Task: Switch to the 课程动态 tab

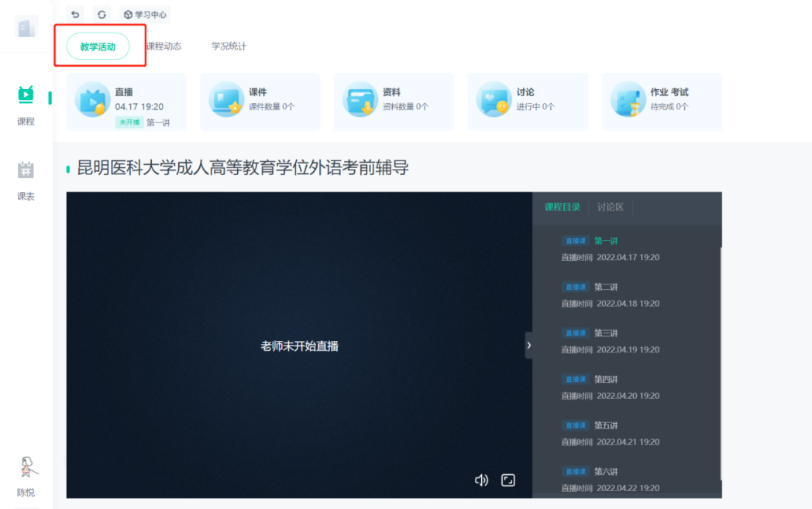Action: (163, 46)
